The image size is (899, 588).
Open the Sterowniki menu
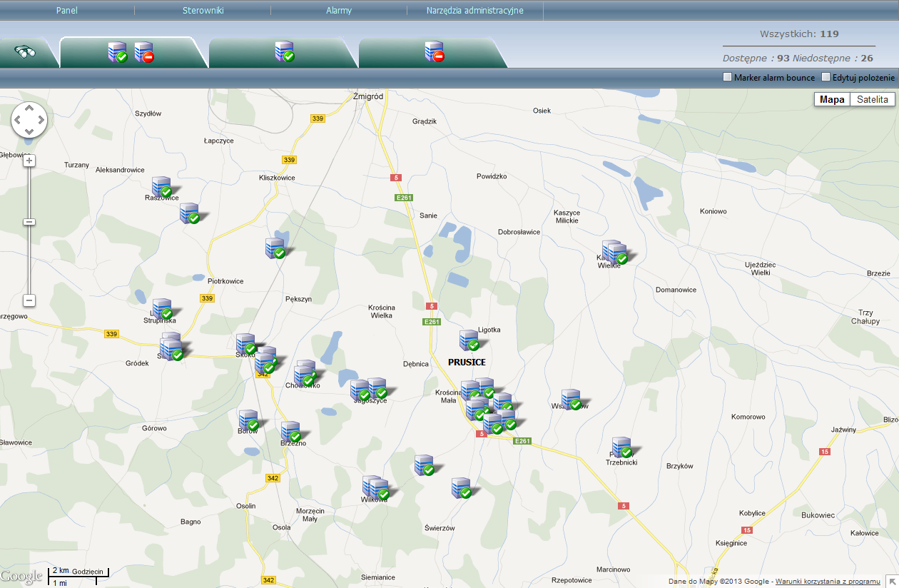(203, 11)
